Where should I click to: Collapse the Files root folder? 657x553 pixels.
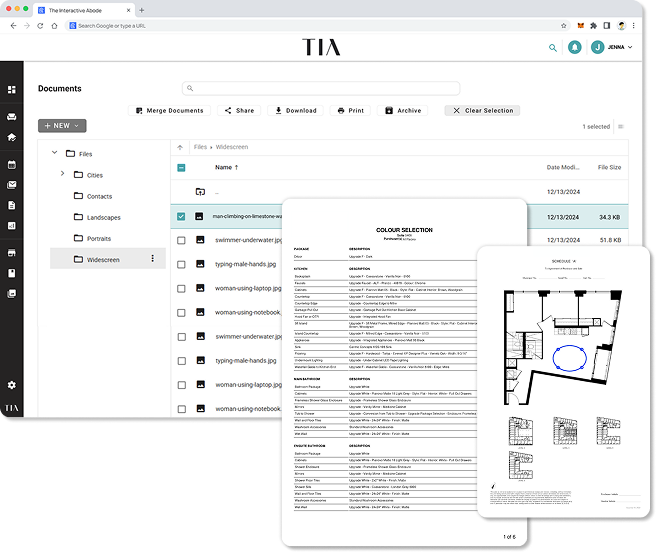[53, 154]
